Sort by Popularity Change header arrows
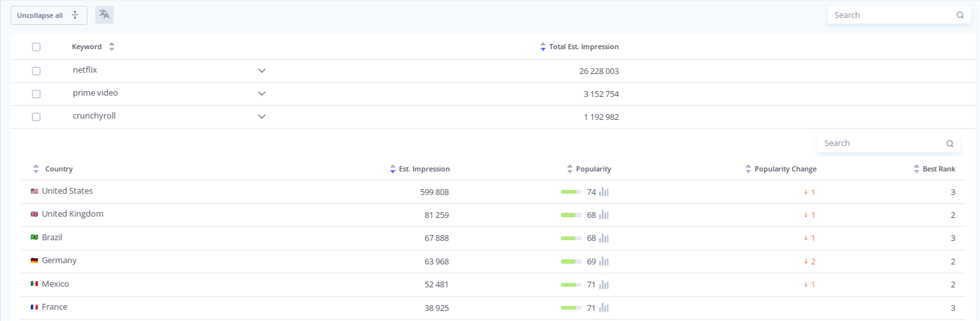The image size is (980, 321). click(x=748, y=169)
